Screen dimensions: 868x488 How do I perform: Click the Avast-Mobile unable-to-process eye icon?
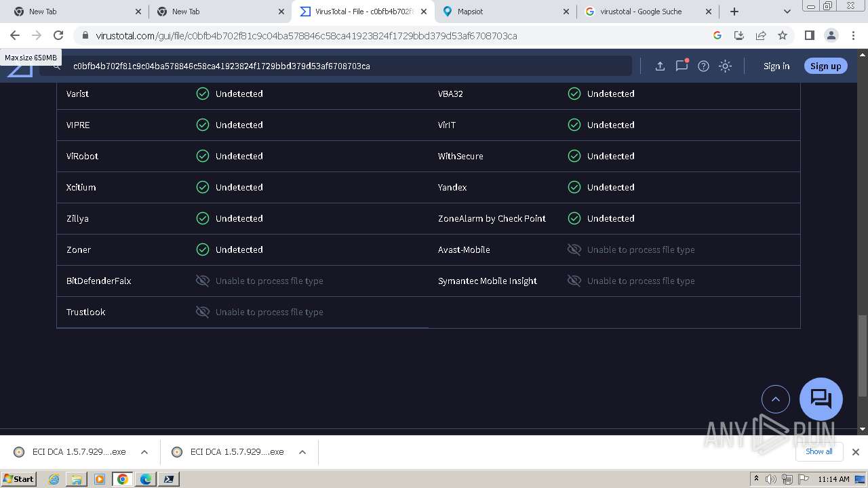click(574, 249)
